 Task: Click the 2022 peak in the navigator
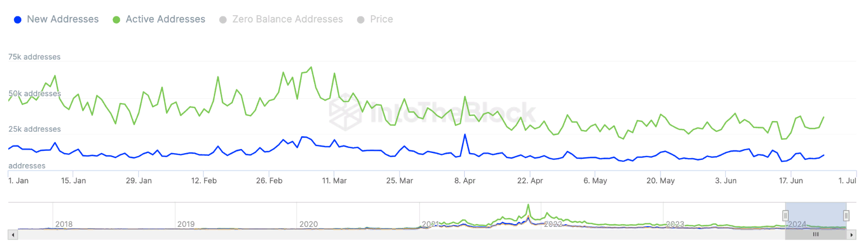528,206
